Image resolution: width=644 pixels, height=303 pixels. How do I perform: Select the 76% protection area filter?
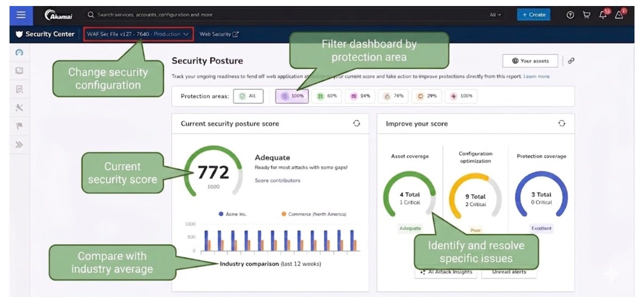click(394, 96)
